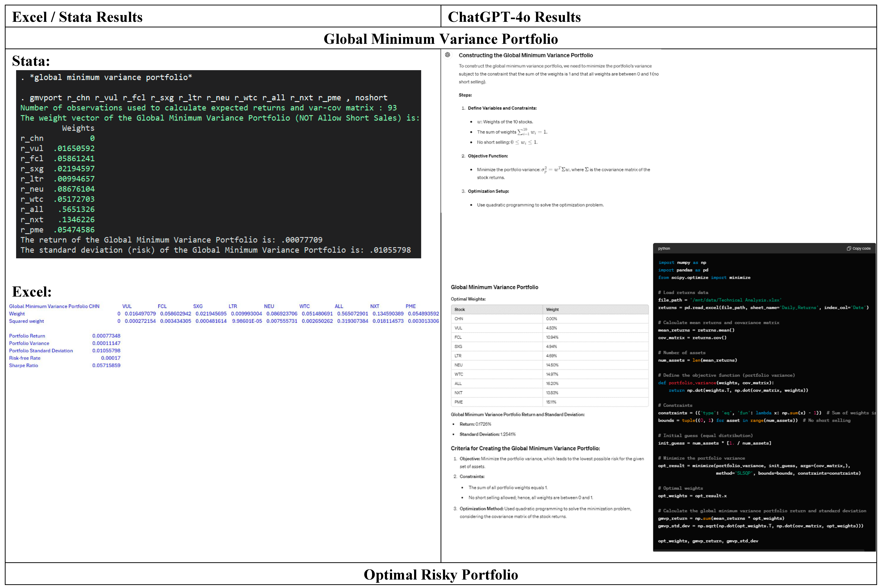
Task: Click the ChatGPT logo icon
Action: (x=448, y=55)
